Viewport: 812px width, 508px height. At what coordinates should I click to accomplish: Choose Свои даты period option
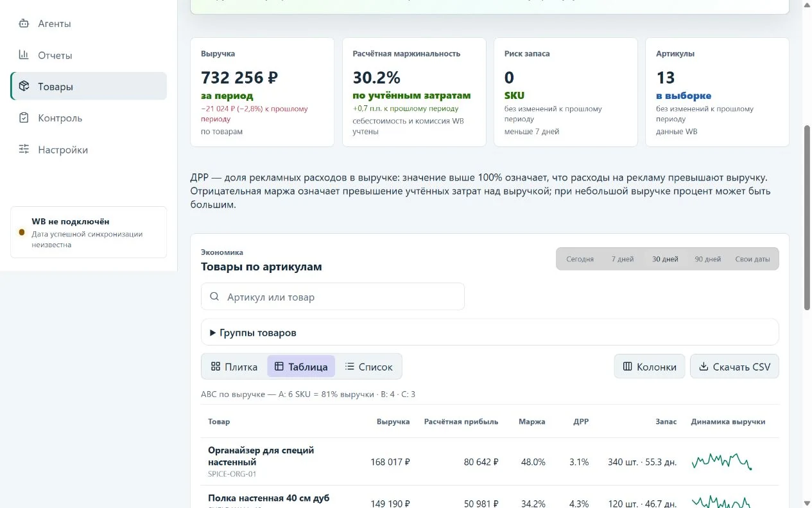pyautogui.click(x=752, y=259)
